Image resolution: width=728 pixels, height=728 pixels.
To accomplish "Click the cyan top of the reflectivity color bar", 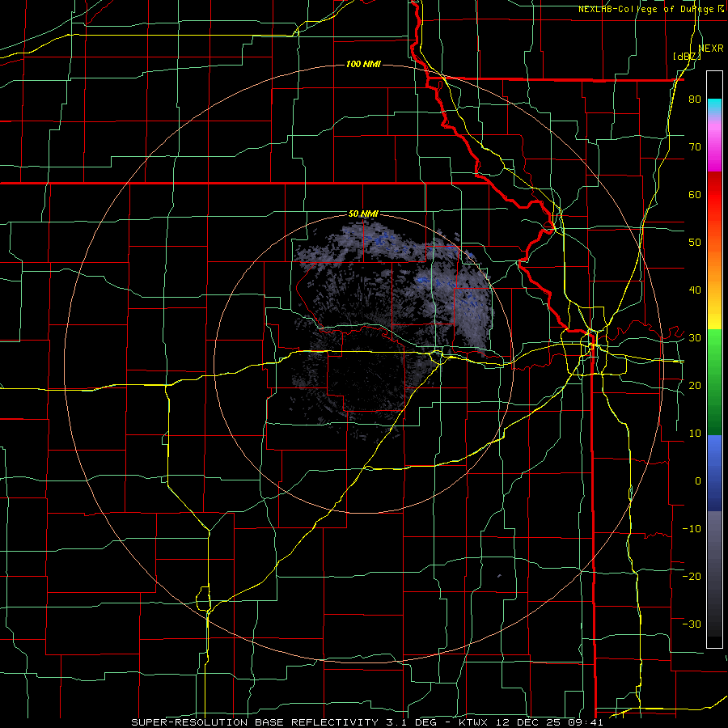I will coord(714,106).
